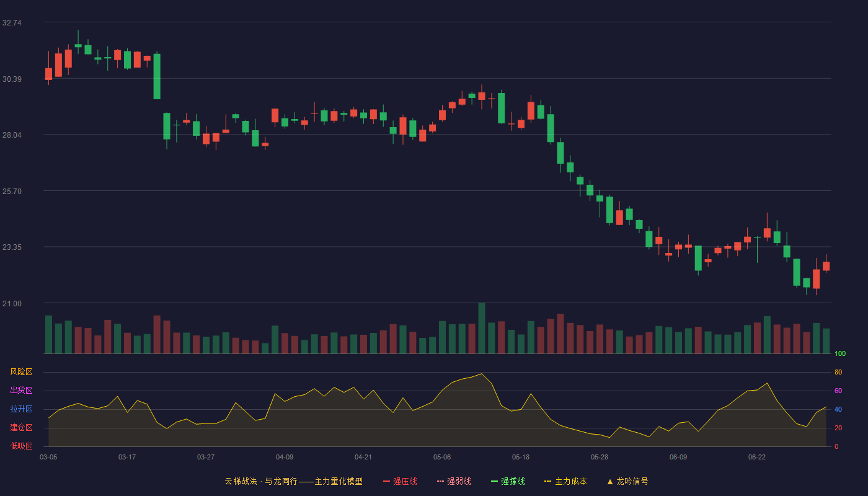Click the indicator scale value 60
This screenshot has height=496, width=868.
[x=838, y=391]
